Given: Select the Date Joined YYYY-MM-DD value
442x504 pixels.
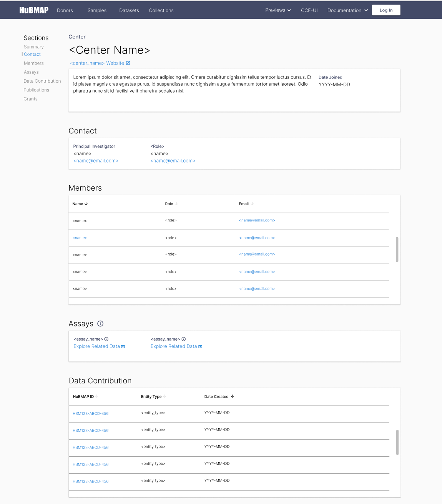Looking at the screenshot, I should [x=334, y=85].
